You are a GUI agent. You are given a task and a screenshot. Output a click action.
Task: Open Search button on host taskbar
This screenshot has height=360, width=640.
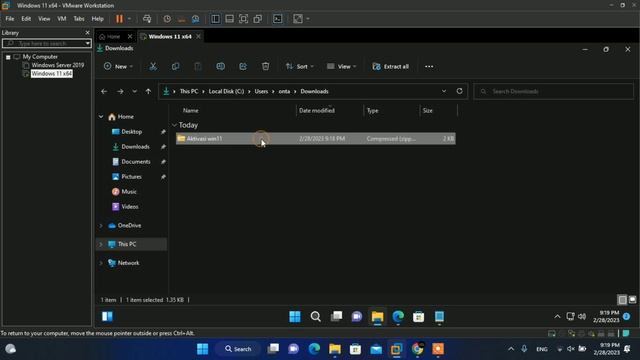point(238,349)
